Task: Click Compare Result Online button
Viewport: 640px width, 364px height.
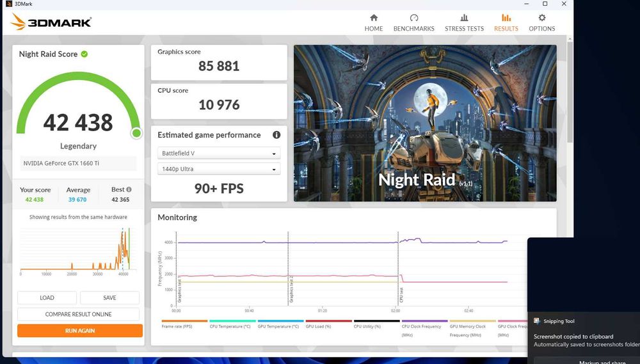Action: tap(78, 314)
